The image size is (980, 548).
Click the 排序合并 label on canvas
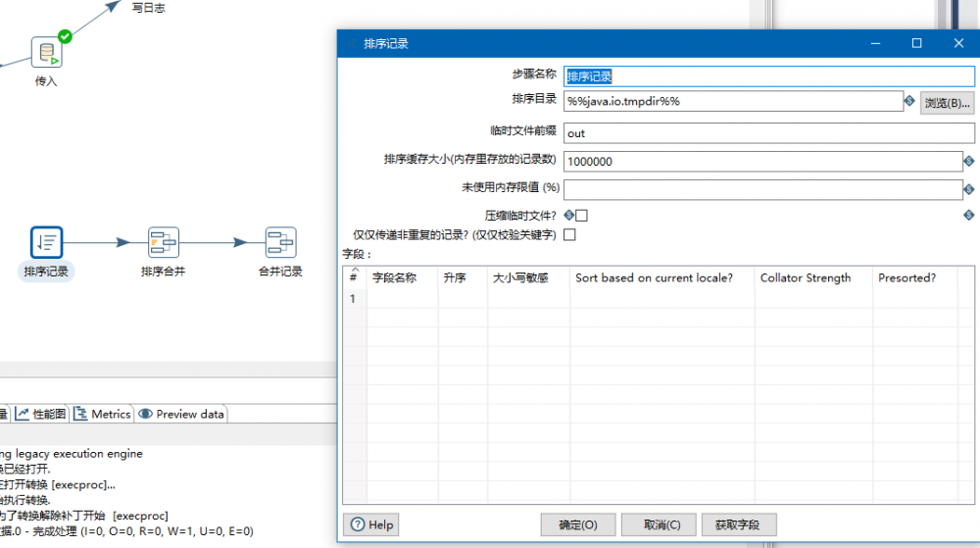pos(163,272)
